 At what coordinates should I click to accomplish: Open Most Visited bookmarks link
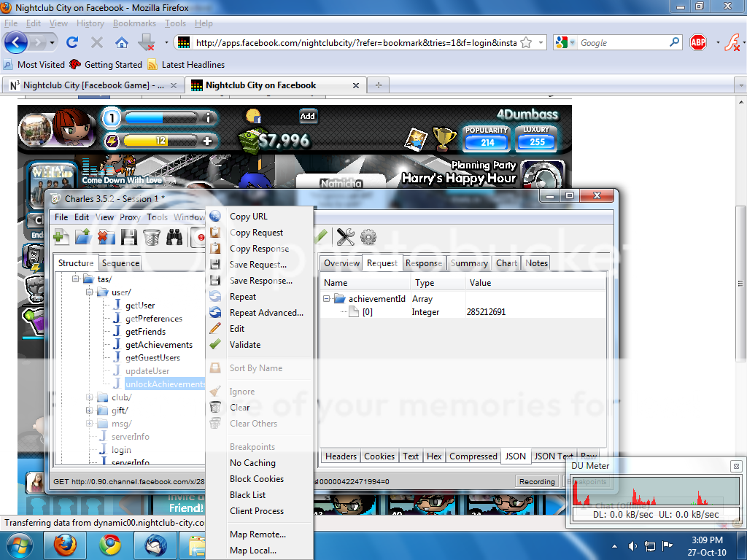click(x=34, y=64)
